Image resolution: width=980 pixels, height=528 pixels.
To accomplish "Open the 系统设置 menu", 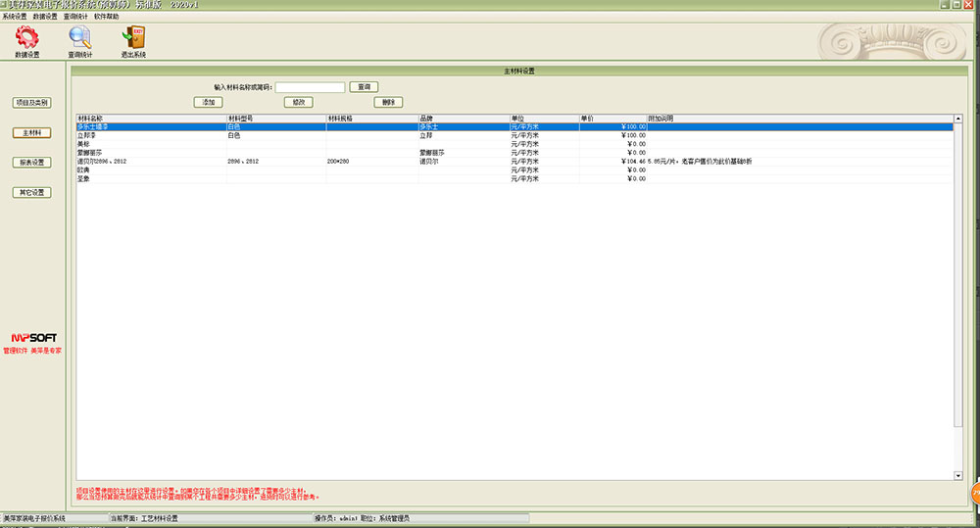I will pos(16,17).
